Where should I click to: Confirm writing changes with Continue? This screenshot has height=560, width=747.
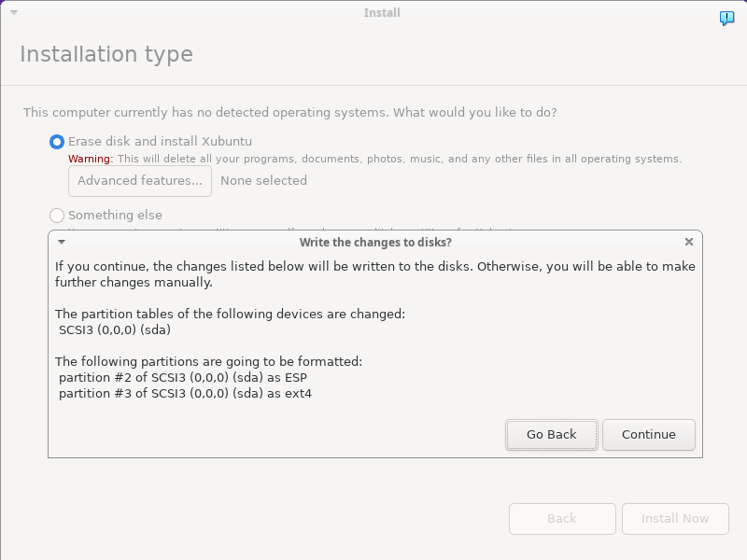648,435
